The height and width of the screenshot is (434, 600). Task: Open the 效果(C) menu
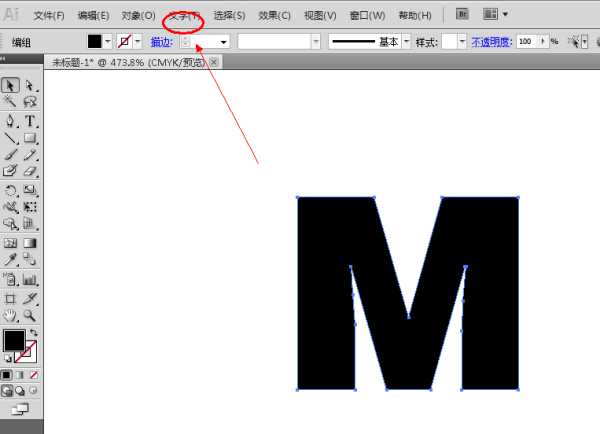[x=274, y=16]
